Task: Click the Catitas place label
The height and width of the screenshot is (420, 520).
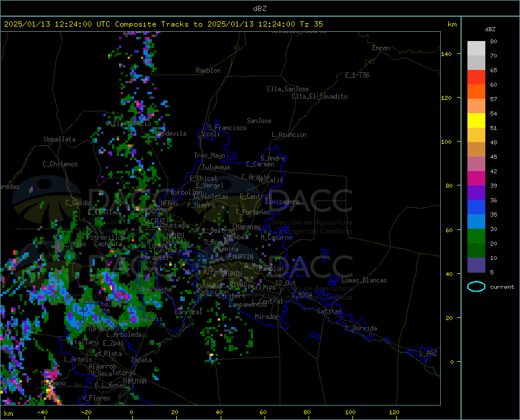Action: (x=329, y=311)
